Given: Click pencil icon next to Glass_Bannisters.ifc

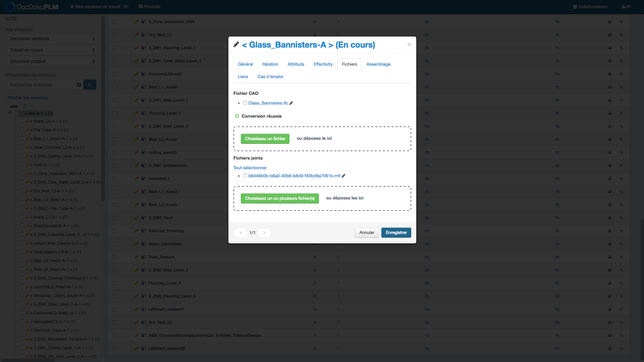Looking at the screenshot, I should (x=291, y=103).
